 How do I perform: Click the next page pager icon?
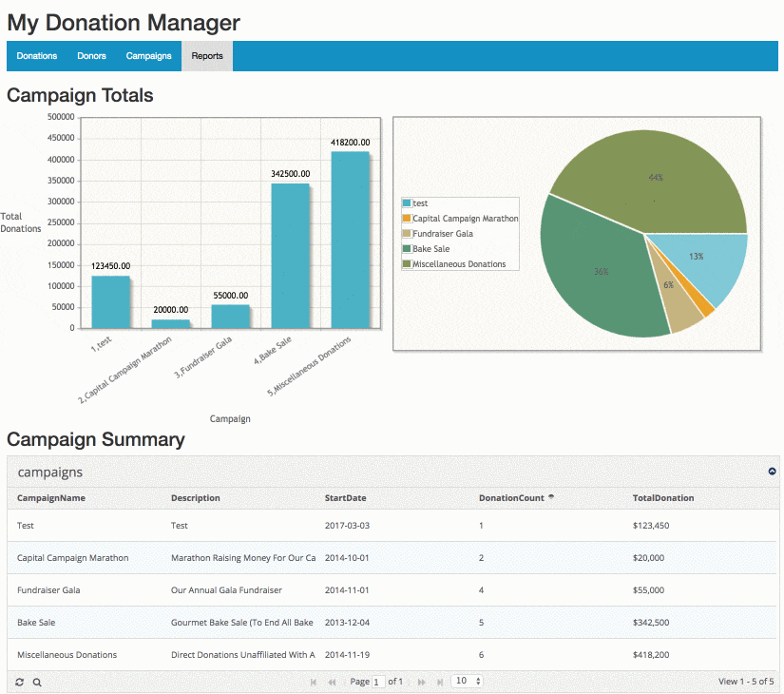[x=422, y=682]
